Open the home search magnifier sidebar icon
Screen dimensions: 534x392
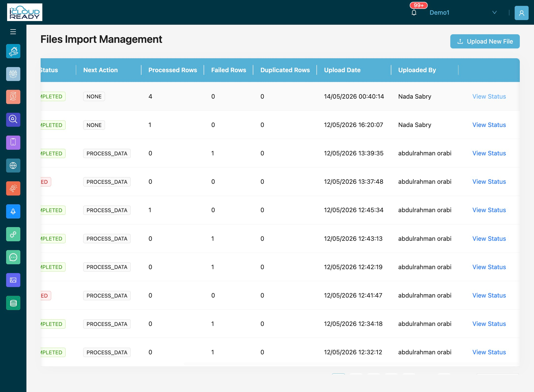[x=13, y=120]
